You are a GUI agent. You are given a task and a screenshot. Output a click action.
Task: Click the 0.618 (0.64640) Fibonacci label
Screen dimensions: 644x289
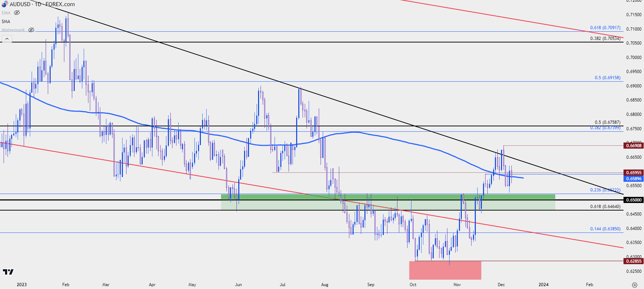click(x=605, y=207)
